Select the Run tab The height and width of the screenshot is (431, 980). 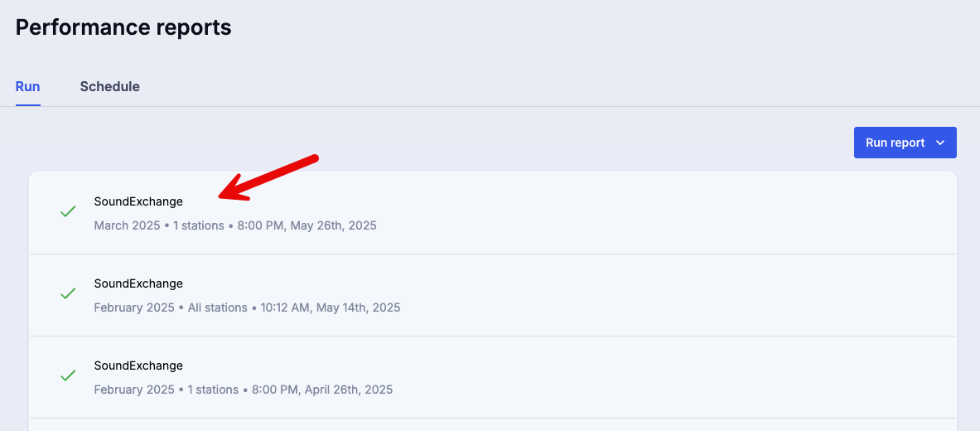click(28, 86)
